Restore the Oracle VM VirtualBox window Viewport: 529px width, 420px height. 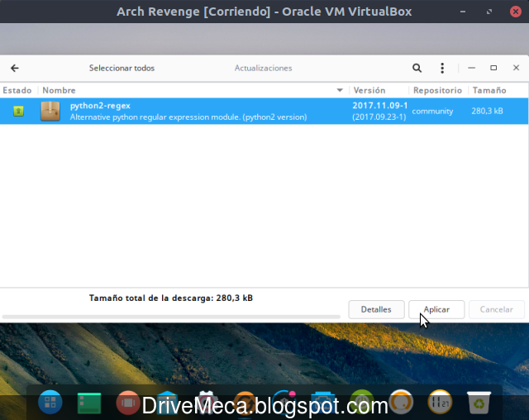(489, 12)
